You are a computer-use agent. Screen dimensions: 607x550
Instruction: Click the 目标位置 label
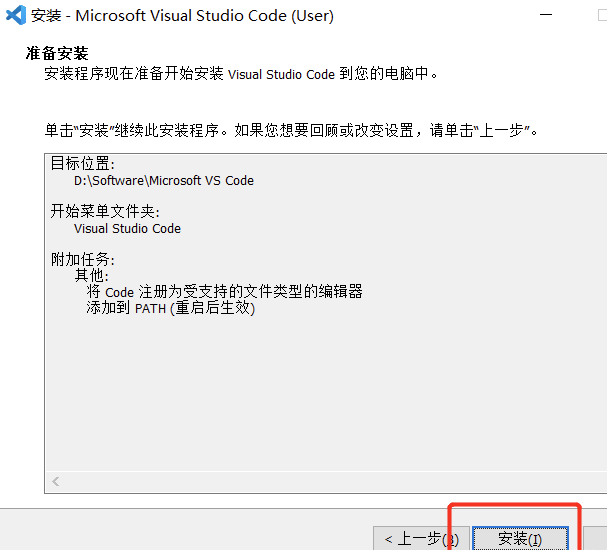pos(82,163)
